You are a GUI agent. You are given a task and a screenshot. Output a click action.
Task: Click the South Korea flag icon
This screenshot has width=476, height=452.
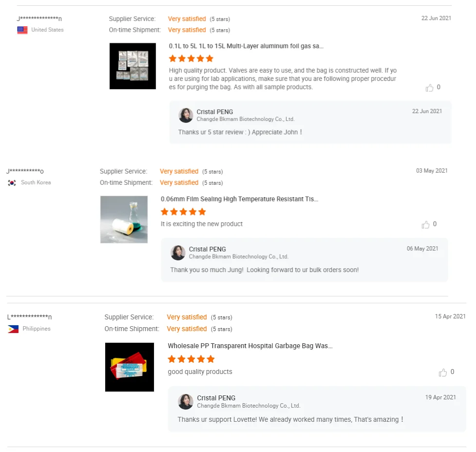(x=12, y=183)
